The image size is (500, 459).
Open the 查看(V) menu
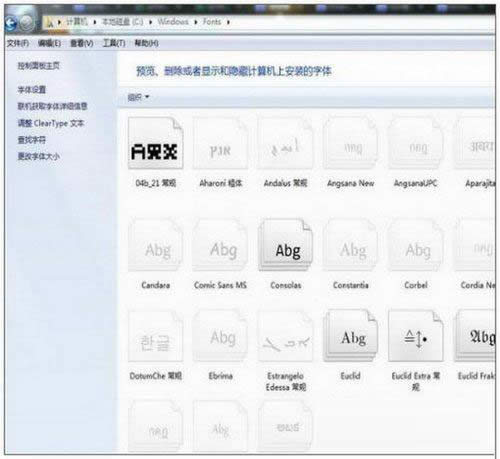point(82,43)
